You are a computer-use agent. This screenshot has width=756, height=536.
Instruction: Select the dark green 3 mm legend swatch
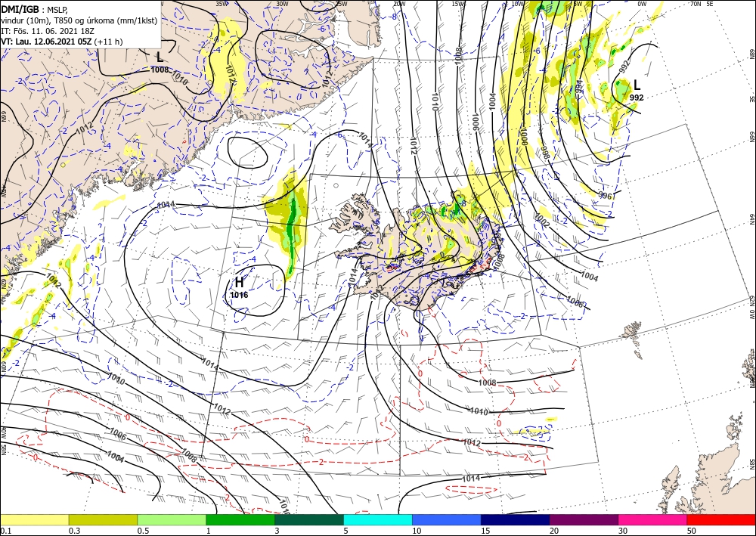[309, 519]
